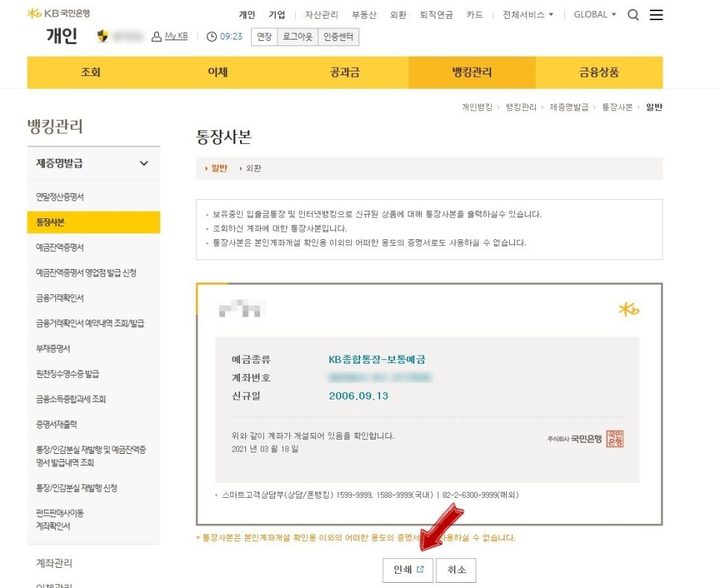Click the 2021 년 03 월 18 일 date
Image resolution: width=720 pixels, height=588 pixels.
(265, 449)
